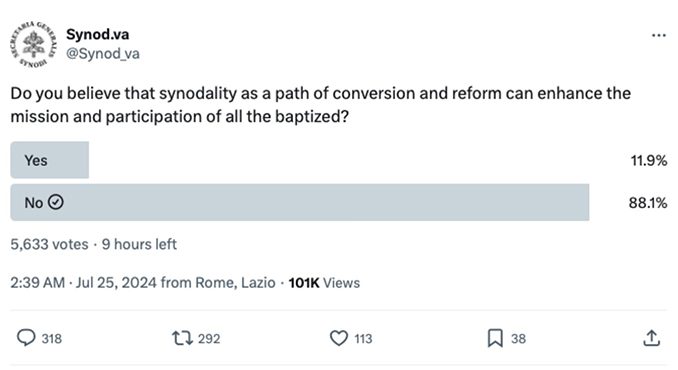Open the @Synod_va handle link
Screen dimensions: 678x370
click(102, 54)
